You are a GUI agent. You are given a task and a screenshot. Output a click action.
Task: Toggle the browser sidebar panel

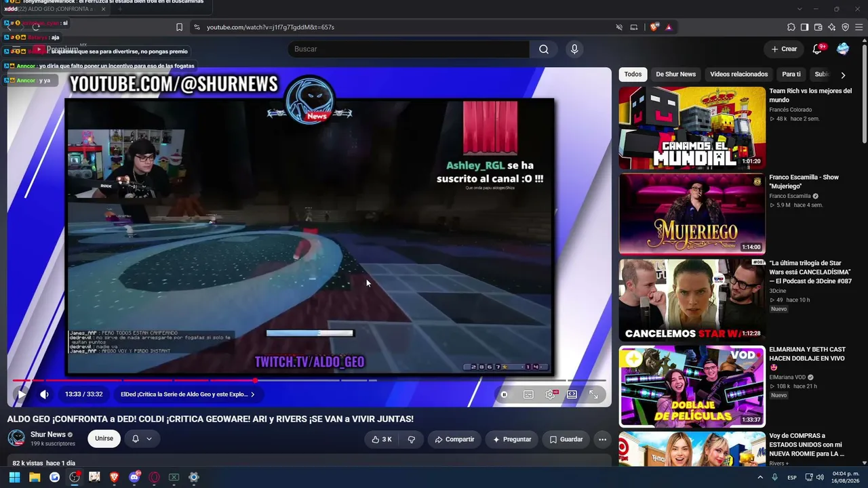(804, 27)
